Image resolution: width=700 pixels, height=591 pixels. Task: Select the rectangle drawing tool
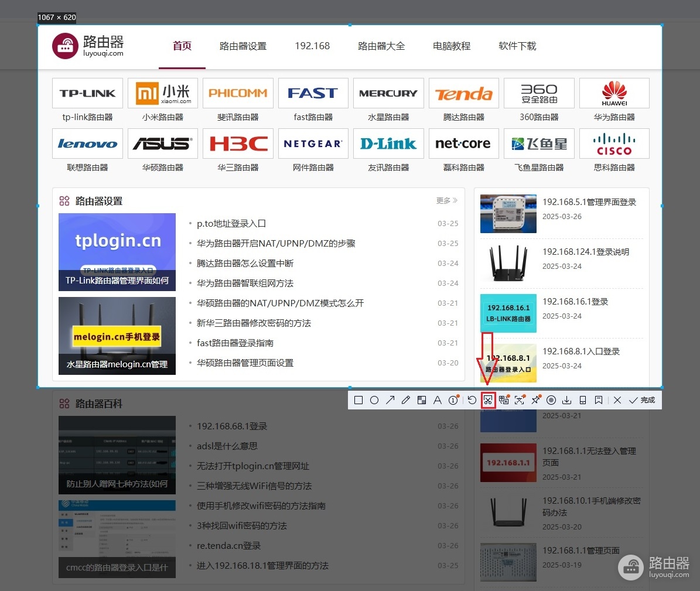[x=358, y=400]
